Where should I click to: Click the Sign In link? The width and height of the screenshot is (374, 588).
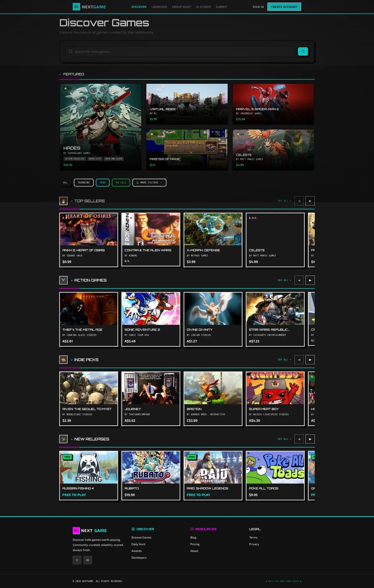point(258,7)
